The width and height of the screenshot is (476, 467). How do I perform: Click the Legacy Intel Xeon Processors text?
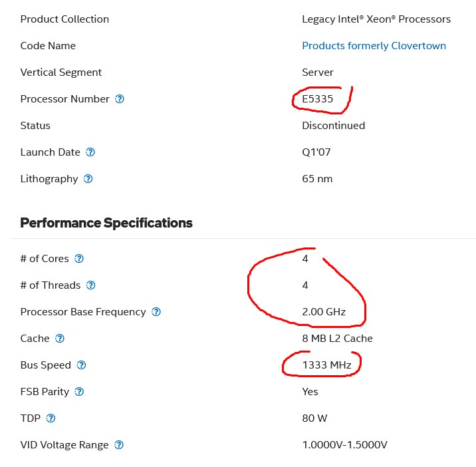click(376, 19)
